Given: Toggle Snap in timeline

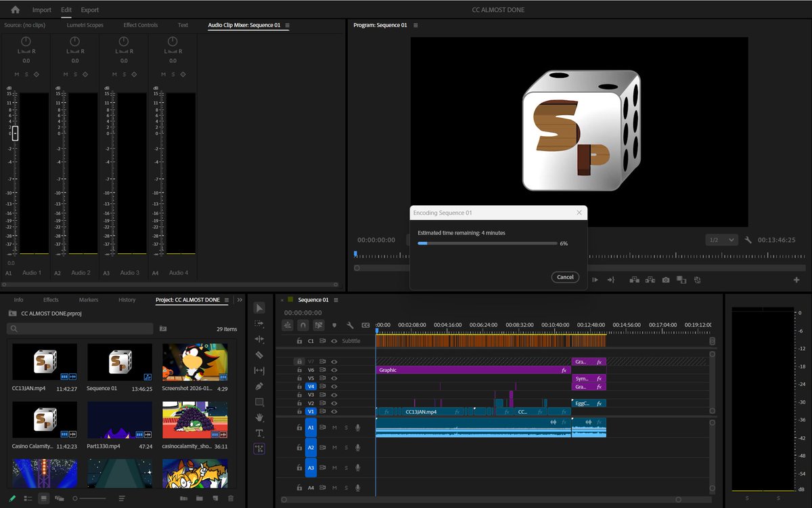Looking at the screenshot, I should coord(303,325).
